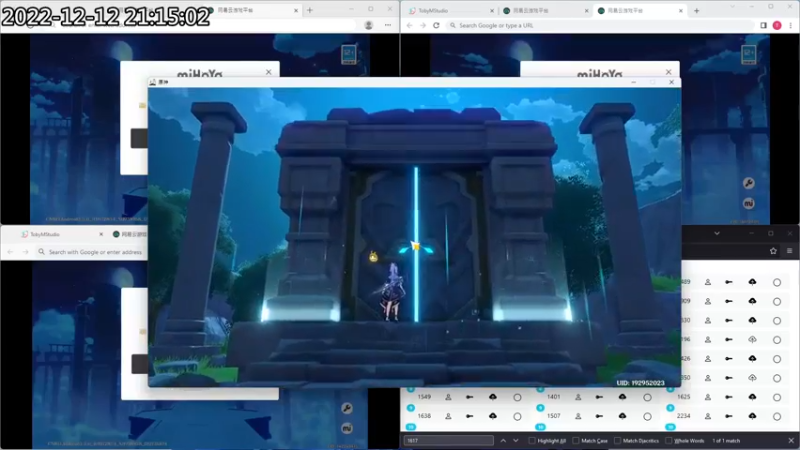Click the key icon in row 1507
800x450 pixels.
click(x=599, y=416)
